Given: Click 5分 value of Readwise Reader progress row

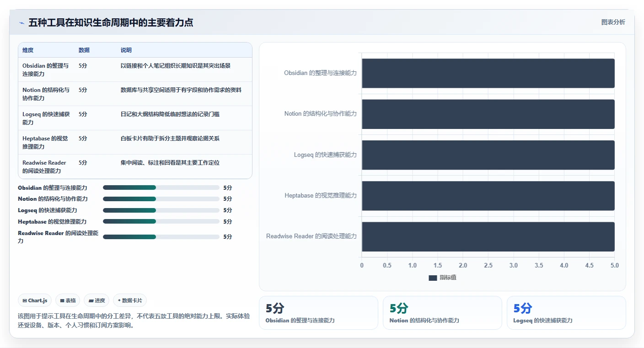Looking at the screenshot, I should click(228, 237).
